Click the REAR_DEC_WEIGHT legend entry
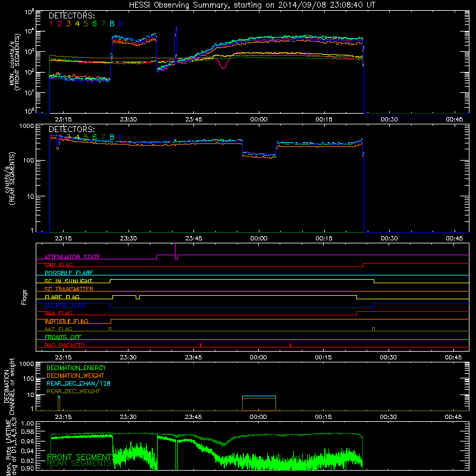This screenshot has width=476, height=476. (x=73, y=392)
